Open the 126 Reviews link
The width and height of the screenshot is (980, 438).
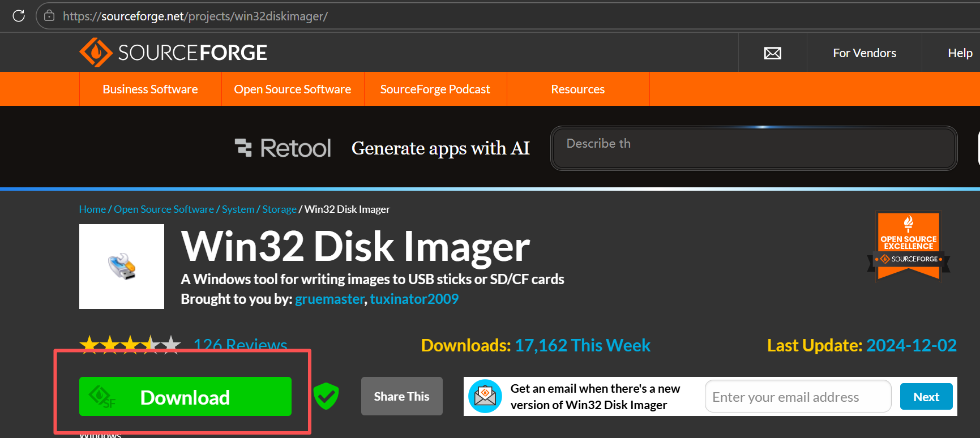click(241, 344)
